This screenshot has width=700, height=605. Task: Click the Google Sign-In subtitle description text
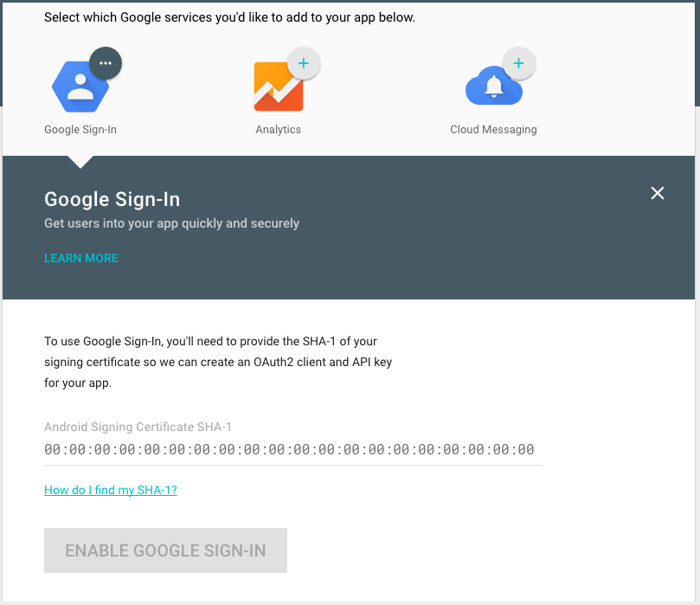click(170, 223)
